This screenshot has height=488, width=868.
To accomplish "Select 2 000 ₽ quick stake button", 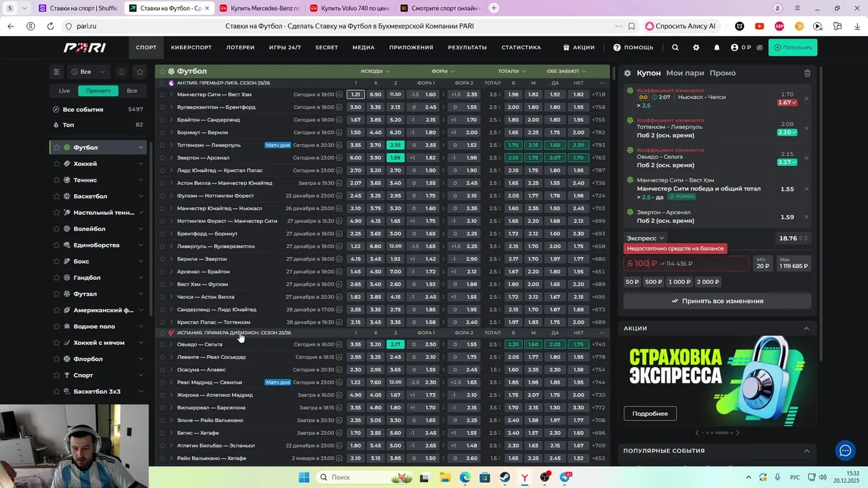I will (707, 282).
